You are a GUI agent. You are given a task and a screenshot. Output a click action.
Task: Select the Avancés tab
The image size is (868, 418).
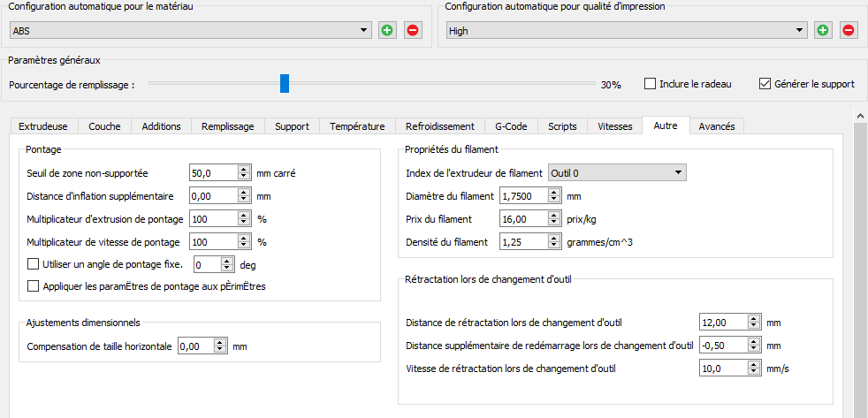point(716,126)
